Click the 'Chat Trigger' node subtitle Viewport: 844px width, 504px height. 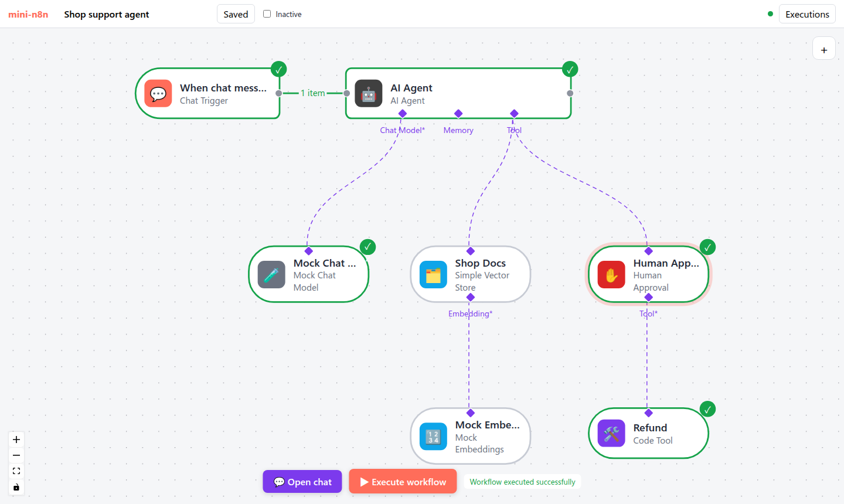(204, 101)
